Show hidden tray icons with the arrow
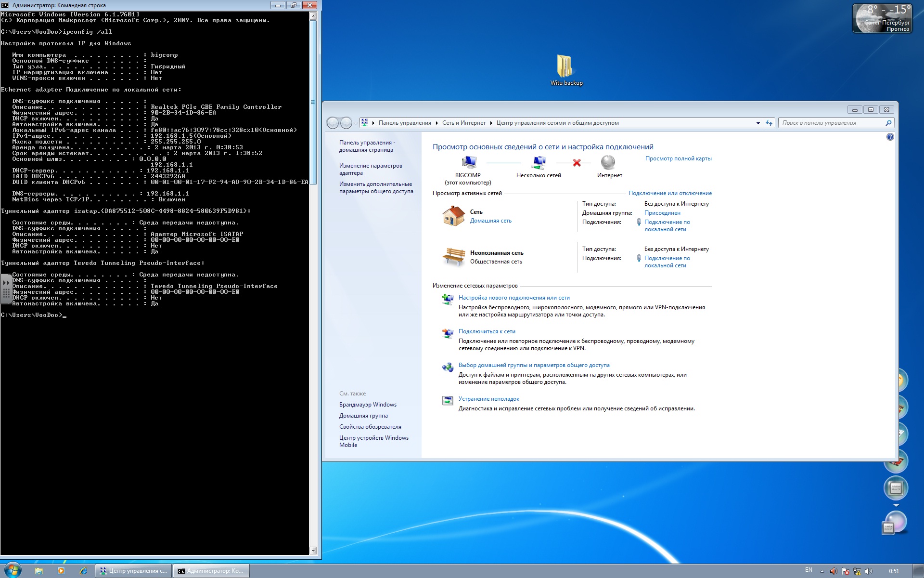 point(822,571)
